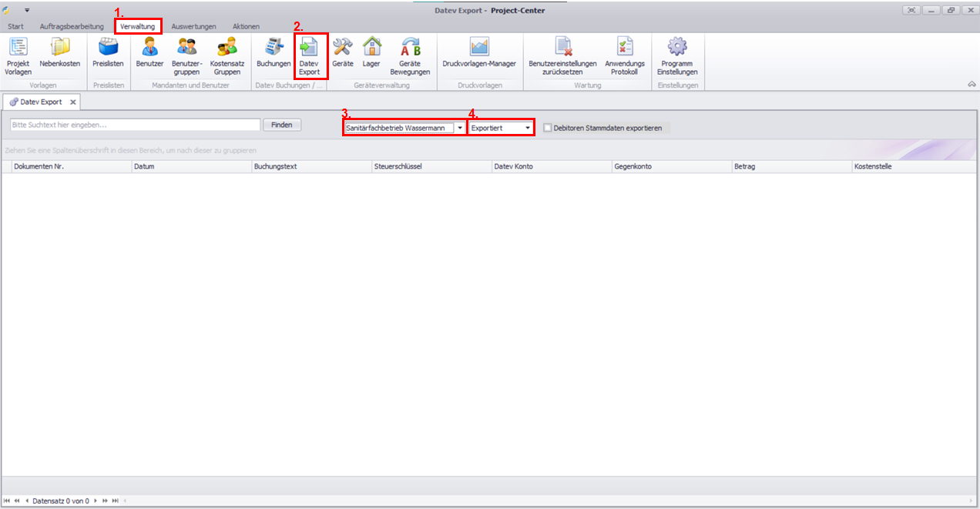Open the Exportiert status dropdown
This screenshot has width=980, height=509.
coord(528,128)
